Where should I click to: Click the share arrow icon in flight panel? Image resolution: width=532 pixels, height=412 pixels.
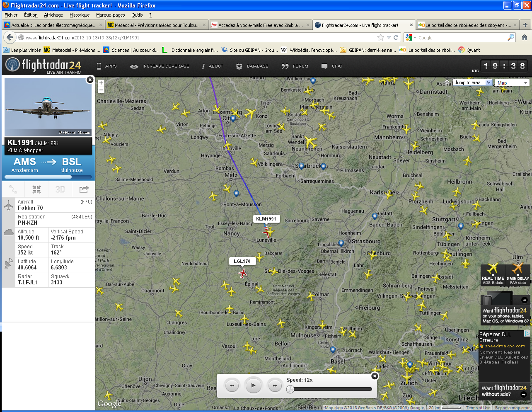(x=84, y=189)
